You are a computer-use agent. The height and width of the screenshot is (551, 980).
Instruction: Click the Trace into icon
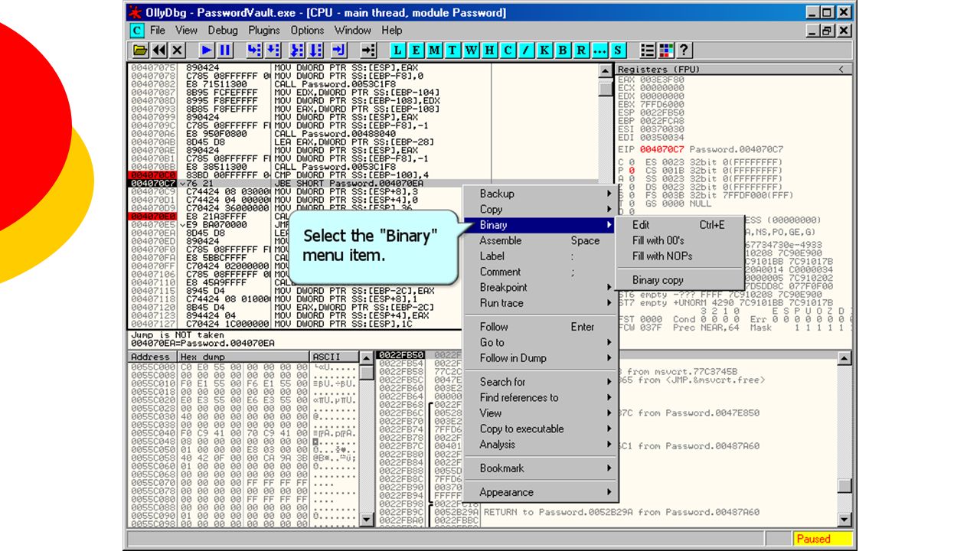(x=296, y=51)
